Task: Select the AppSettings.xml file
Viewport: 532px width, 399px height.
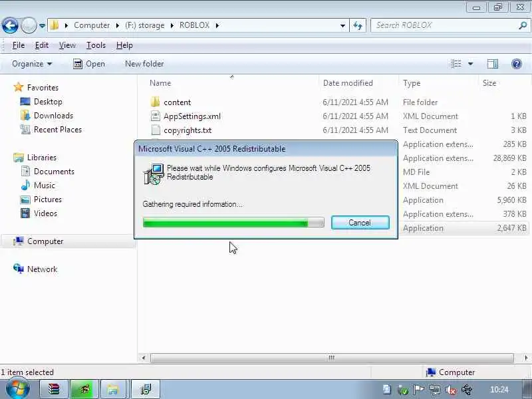Action: 192,116
